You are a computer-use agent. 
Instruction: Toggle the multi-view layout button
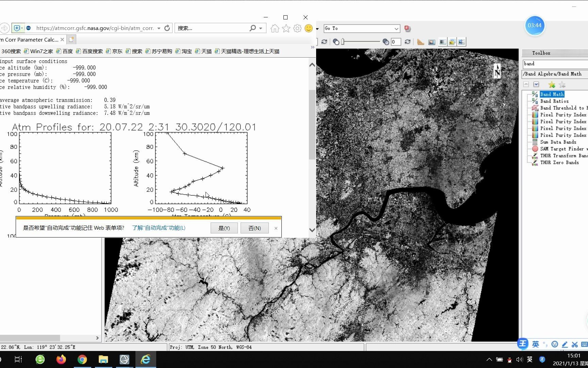[461, 42]
